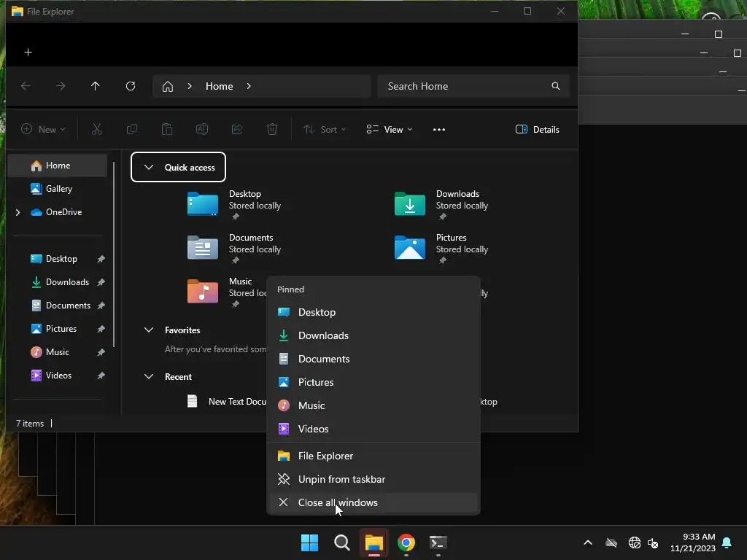Select Close all windows
Image resolution: width=747 pixels, height=560 pixels.
tap(373, 503)
